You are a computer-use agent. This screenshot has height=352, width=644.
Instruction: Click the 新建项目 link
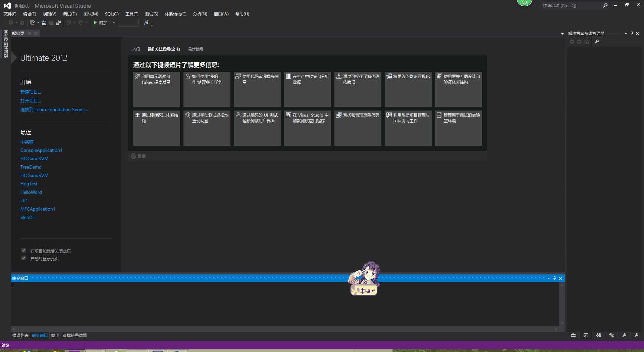[31, 92]
